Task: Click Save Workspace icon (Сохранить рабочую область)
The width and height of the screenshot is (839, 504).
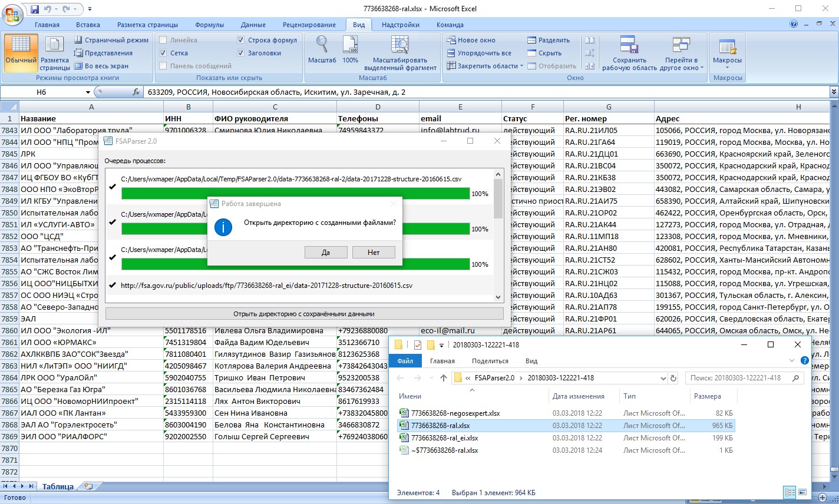Action: (629, 46)
